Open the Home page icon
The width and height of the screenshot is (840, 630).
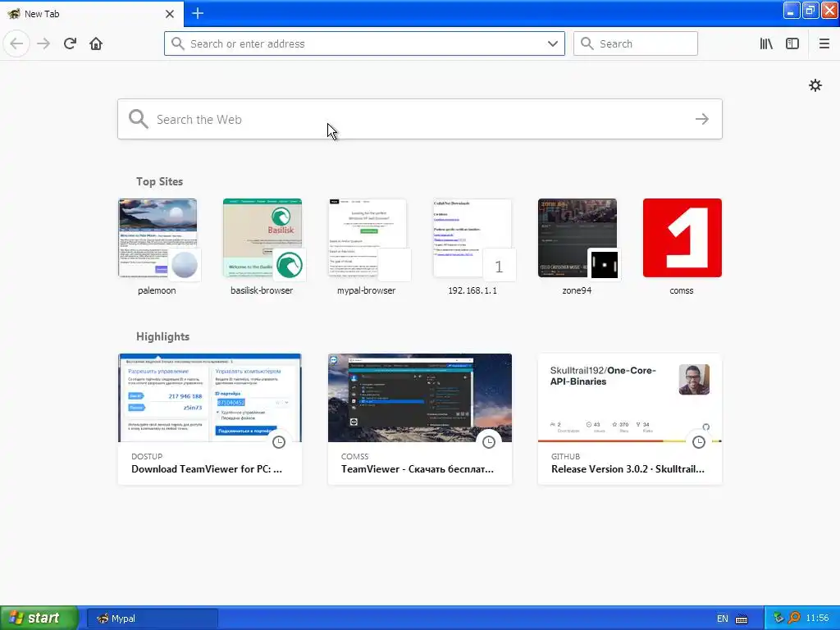(x=96, y=43)
